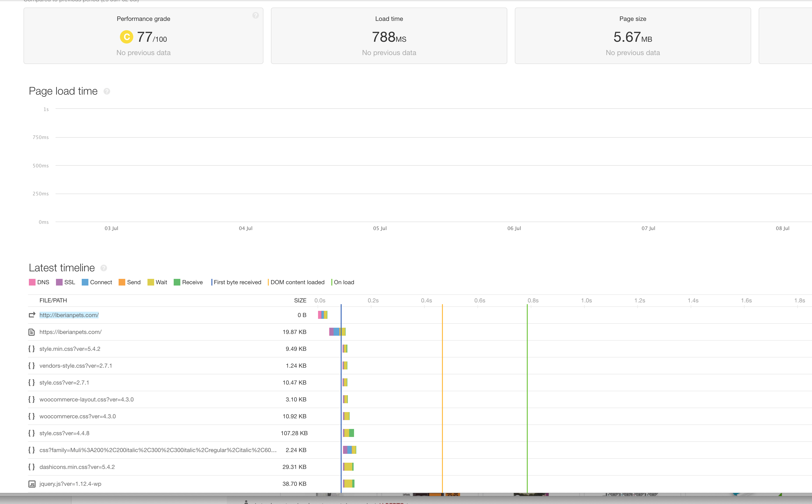Click the CSS braces icon for style.min.css?ver=5.4.2
The height and width of the screenshot is (504, 812).
(x=32, y=349)
